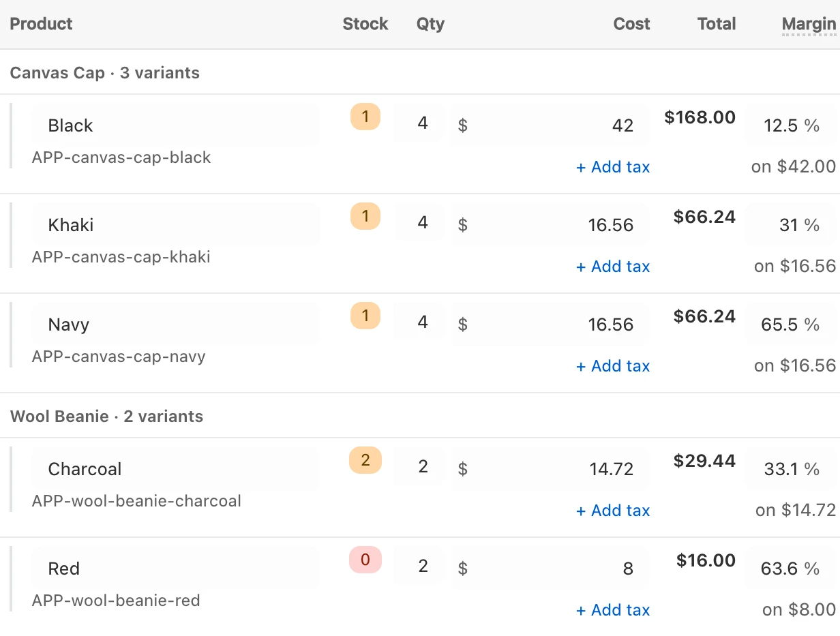
Task: Click the Black cap cost field showing 42
Action: [550, 125]
